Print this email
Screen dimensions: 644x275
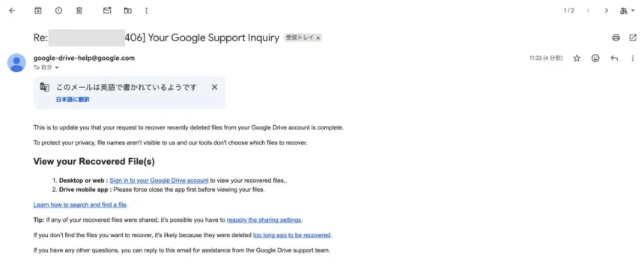(x=616, y=37)
